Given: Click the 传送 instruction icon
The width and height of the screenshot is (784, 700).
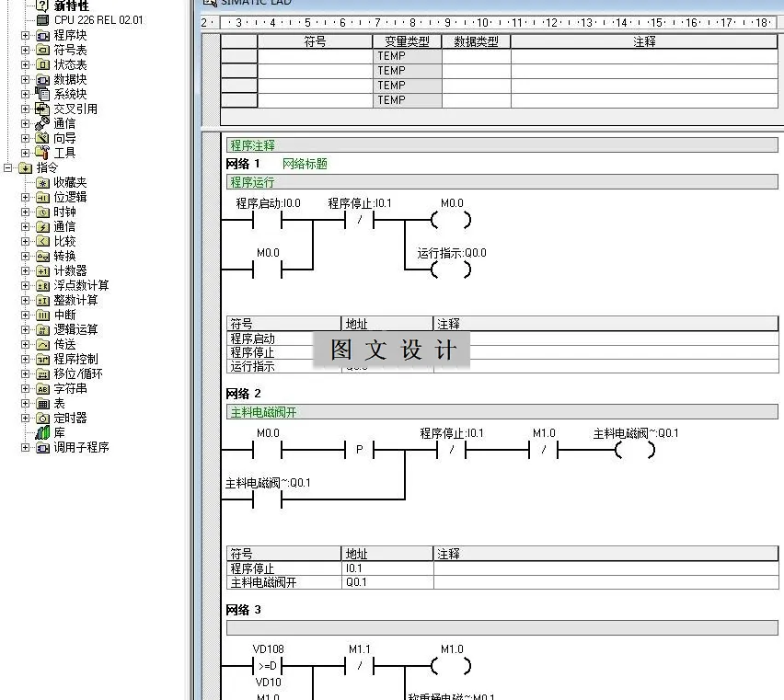Looking at the screenshot, I should pyautogui.click(x=42, y=344).
